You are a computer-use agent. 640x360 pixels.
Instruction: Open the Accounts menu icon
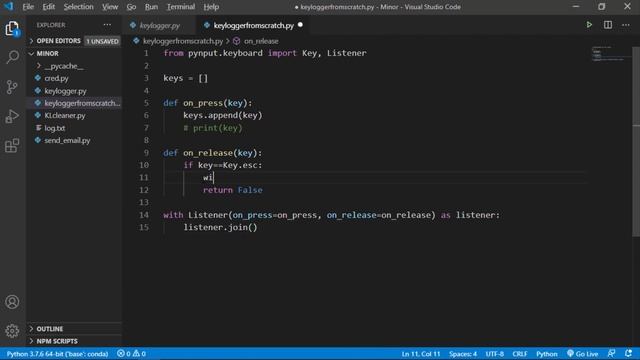click(x=12, y=302)
